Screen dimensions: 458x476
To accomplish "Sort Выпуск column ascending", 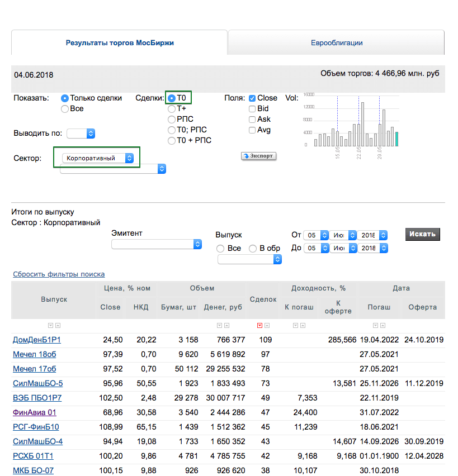I will 58,325.
